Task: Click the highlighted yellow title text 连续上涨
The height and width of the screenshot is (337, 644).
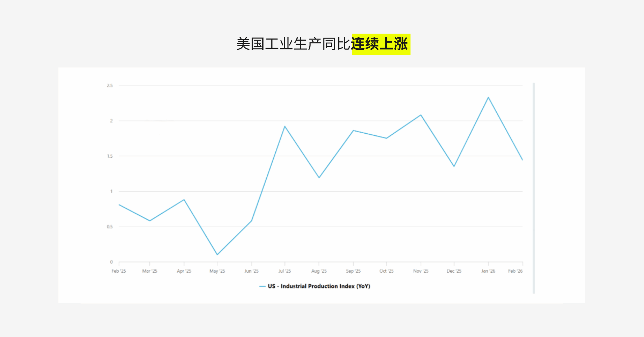Action: pyautogui.click(x=381, y=44)
